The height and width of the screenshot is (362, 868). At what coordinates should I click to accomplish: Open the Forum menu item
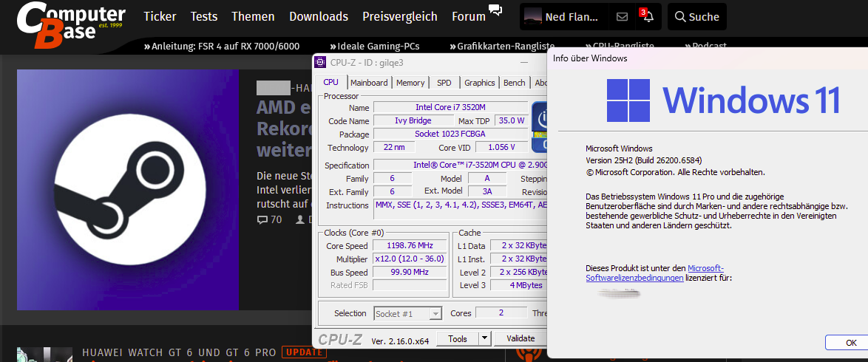[468, 16]
